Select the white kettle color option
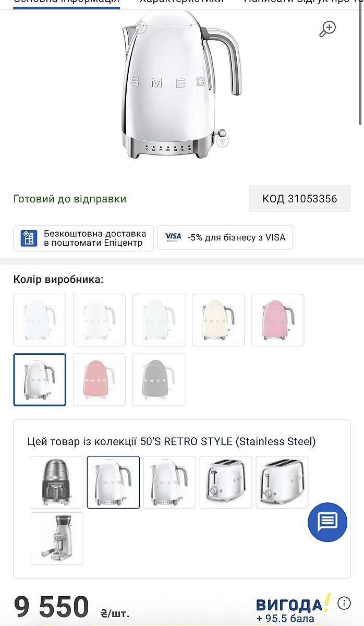The width and height of the screenshot is (364, 626). click(99, 320)
